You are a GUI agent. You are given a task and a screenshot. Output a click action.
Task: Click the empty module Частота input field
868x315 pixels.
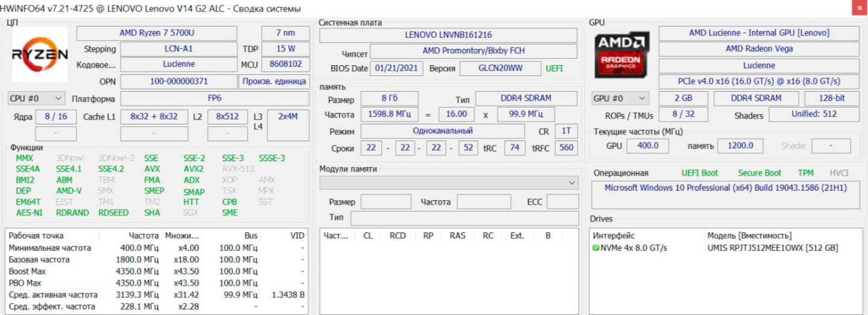[x=483, y=202]
